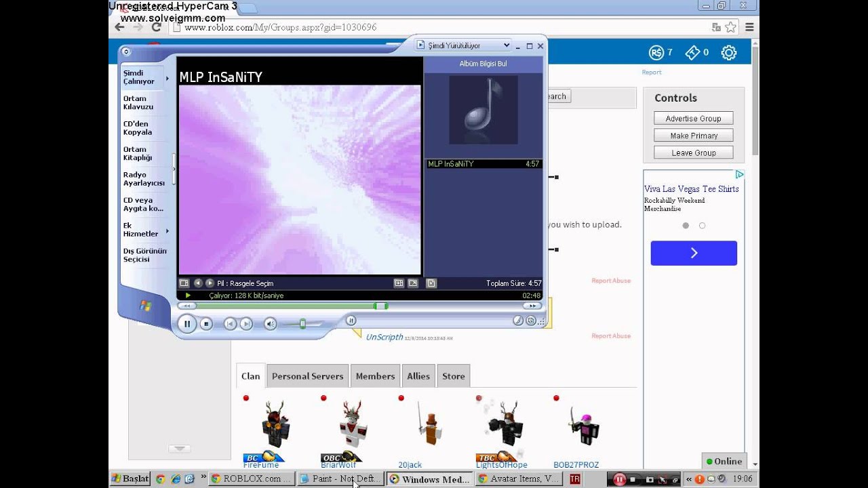Click the round menu button top-left of player
This screenshot has height=488, width=868.
125,51
